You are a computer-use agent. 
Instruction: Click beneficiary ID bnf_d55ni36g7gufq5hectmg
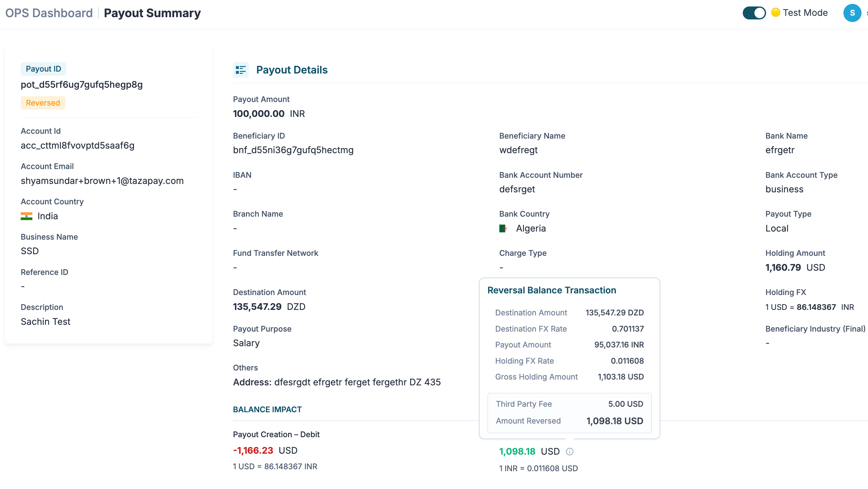point(293,150)
